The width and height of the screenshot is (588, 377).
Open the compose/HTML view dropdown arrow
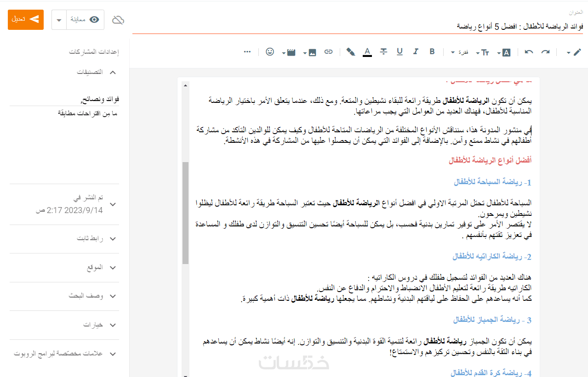pos(569,53)
